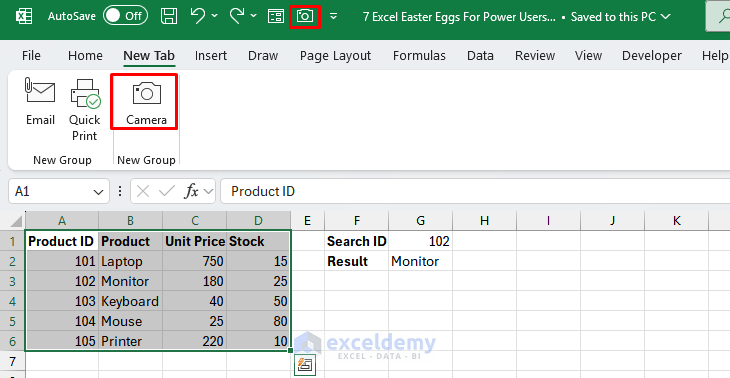This screenshot has height=378, width=730.
Task: Click the Camera button in the ribbon
Action: [146, 102]
